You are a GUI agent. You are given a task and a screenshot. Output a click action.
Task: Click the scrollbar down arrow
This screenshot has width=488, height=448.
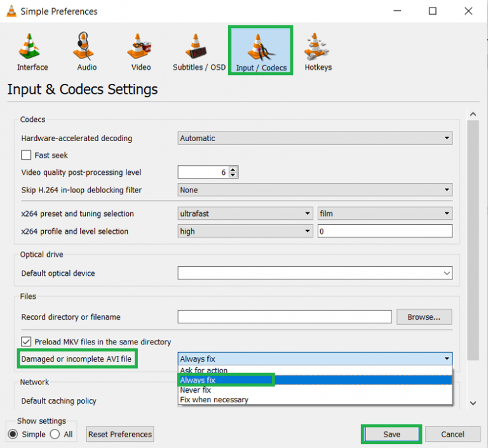click(x=473, y=403)
